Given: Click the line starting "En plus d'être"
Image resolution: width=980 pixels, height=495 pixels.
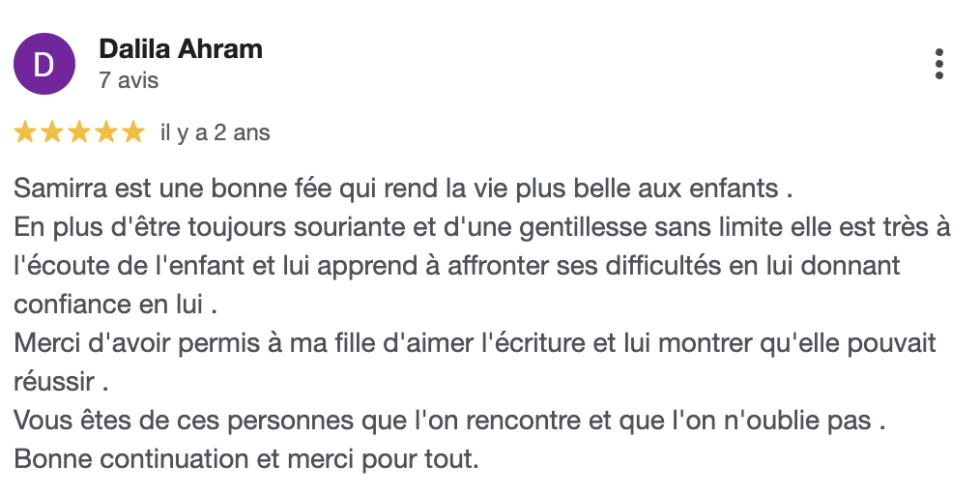Looking at the screenshot, I should click(x=482, y=226).
